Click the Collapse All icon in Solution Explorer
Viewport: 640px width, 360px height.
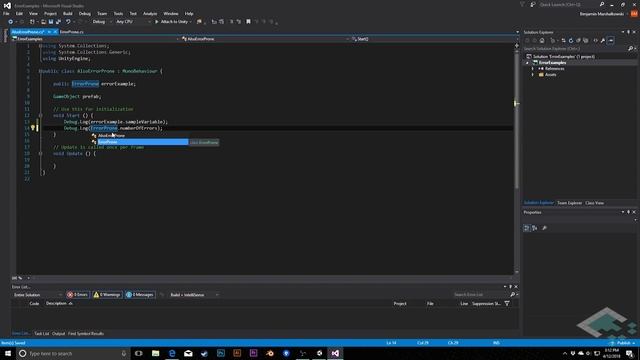coord(578,40)
